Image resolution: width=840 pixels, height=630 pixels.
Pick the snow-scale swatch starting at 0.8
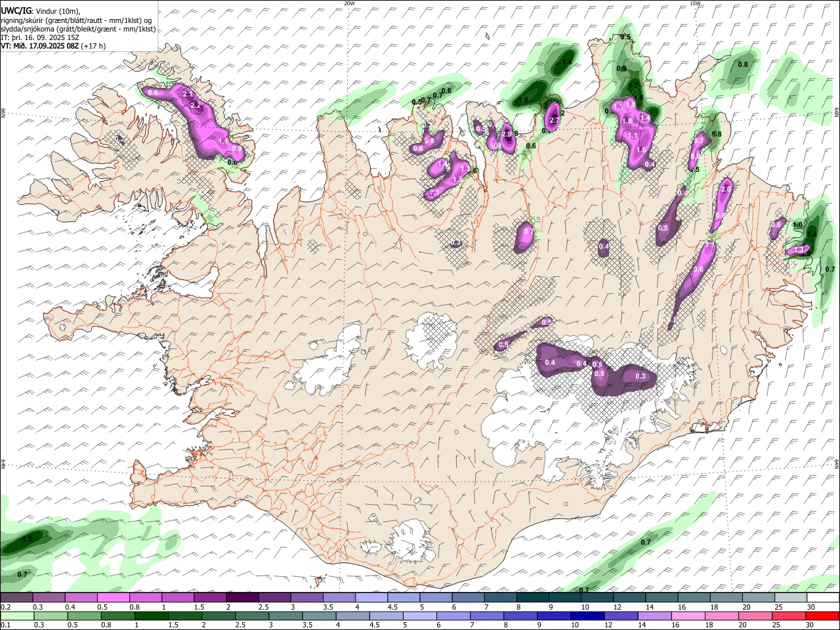146,598
